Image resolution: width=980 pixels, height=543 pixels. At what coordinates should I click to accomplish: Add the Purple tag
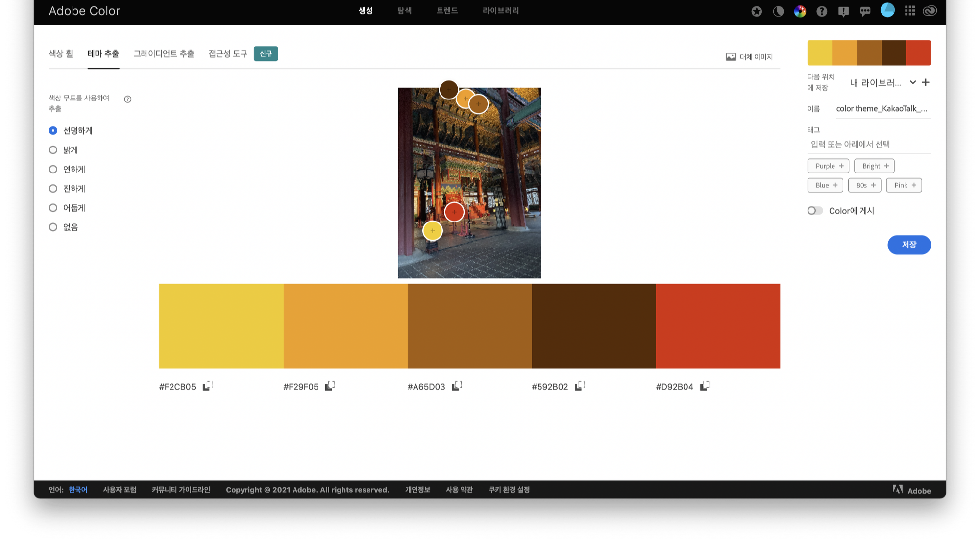[x=828, y=166]
